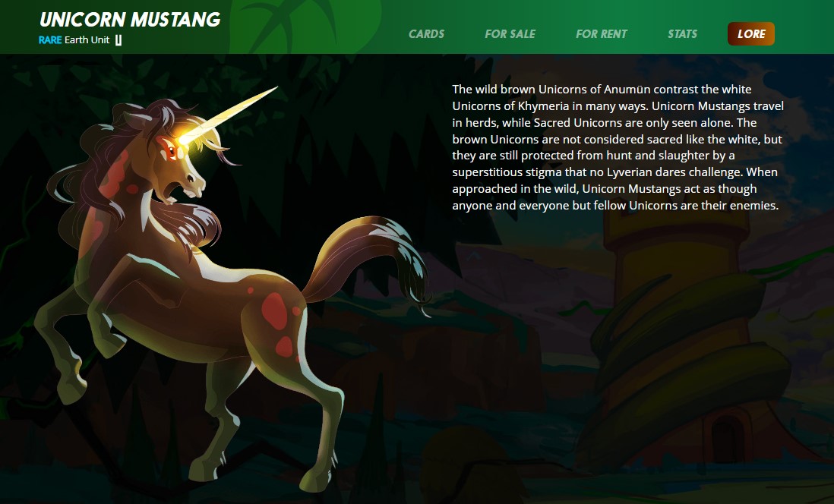Click the arched doorway of the castle

tap(728, 439)
